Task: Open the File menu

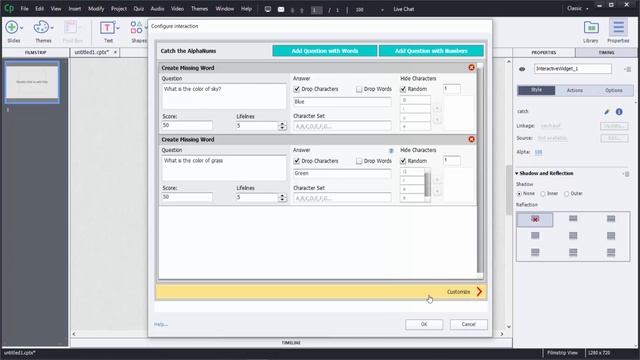Action: click(x=24, y=9)
